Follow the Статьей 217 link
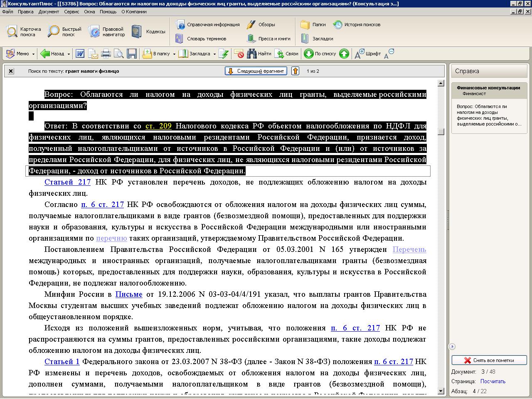This screenshot has height=399, width=532. (x=67, y=182)
